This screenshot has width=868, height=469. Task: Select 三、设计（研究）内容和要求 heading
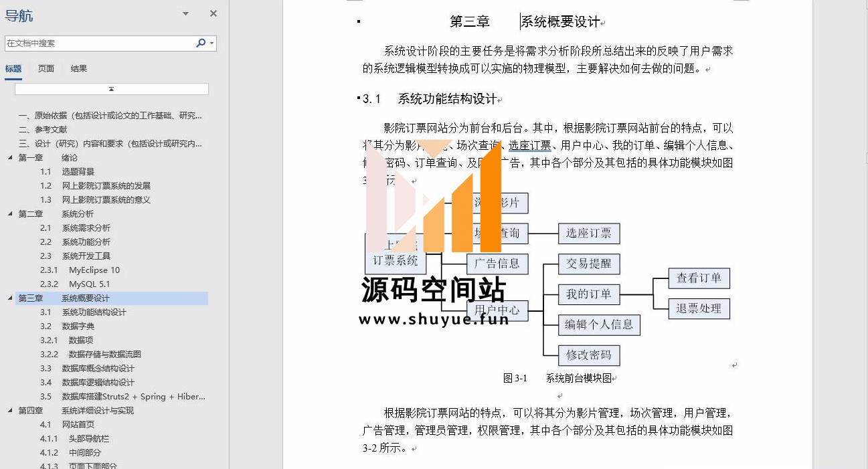click(110, 144)
